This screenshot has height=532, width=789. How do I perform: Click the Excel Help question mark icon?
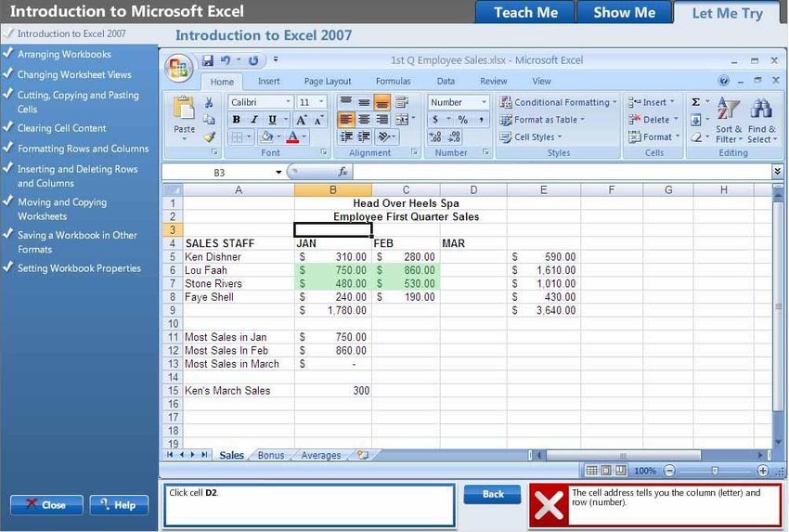(724, 81)
